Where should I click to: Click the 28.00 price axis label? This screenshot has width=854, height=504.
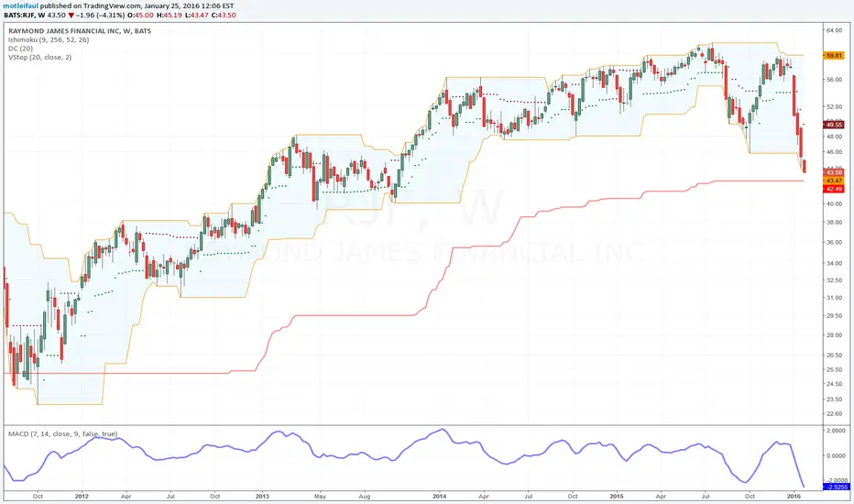pyautogui.click(x=834, y=335)
